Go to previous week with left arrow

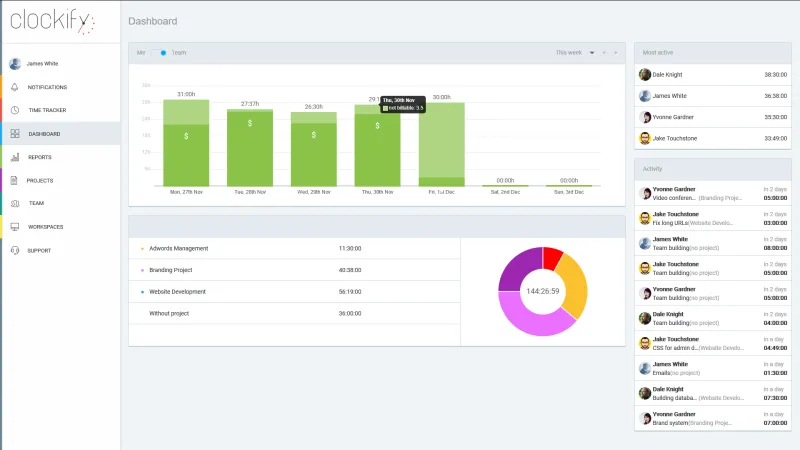pyautogui.click(x=604, y=52)
